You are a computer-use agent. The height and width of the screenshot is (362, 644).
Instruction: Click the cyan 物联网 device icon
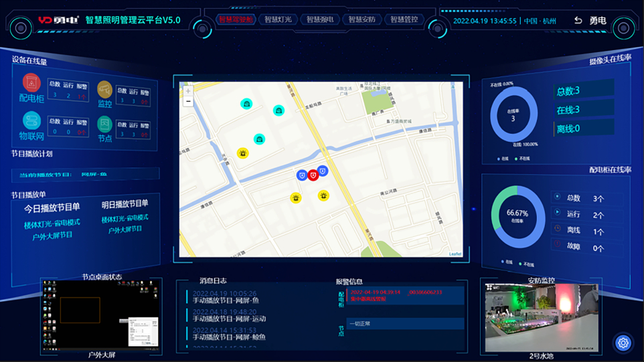coord(31,120)
